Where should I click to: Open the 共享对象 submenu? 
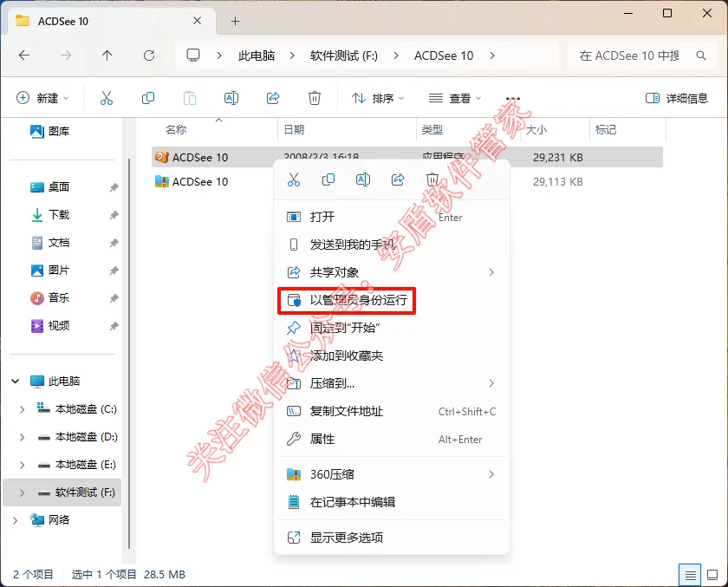point(392,272)
